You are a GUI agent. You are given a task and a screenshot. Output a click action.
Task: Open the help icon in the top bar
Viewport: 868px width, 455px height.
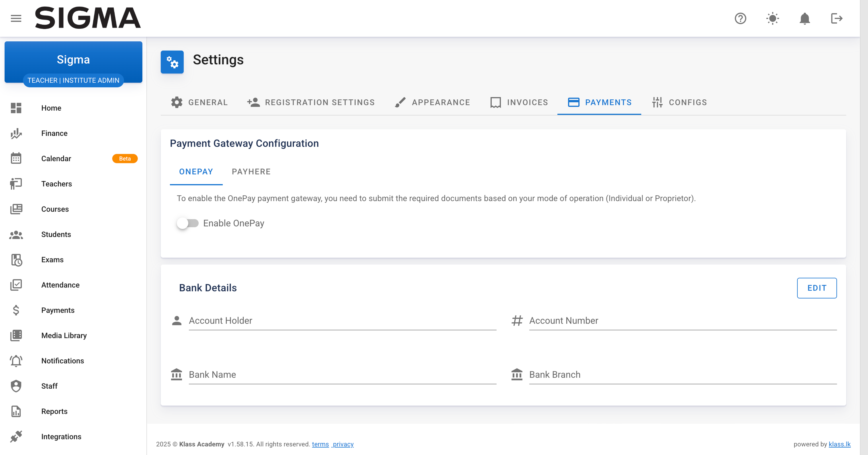pos(740,18)
